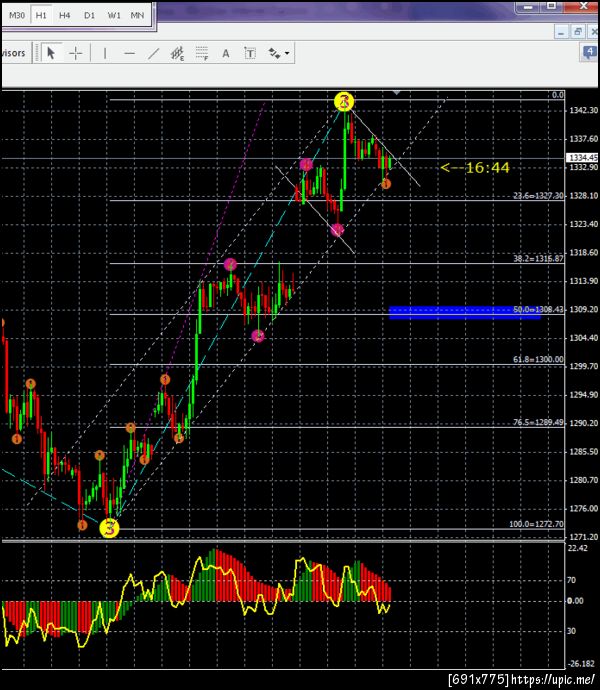
Task: Click the current price tag 1334.45
Action: point(583,158)
